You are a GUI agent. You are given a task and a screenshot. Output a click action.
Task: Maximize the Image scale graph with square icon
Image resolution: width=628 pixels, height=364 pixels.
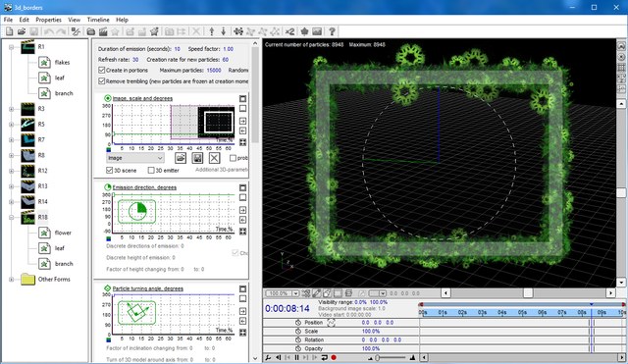coord(242,98)
